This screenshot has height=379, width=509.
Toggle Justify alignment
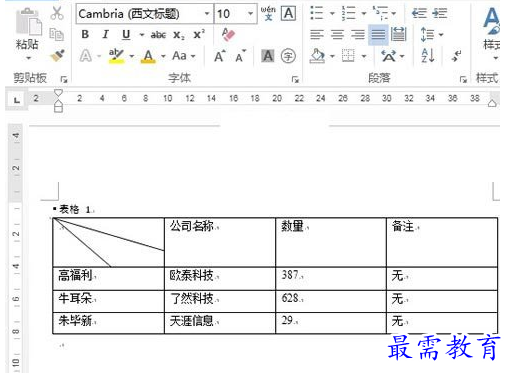point(378,35)
